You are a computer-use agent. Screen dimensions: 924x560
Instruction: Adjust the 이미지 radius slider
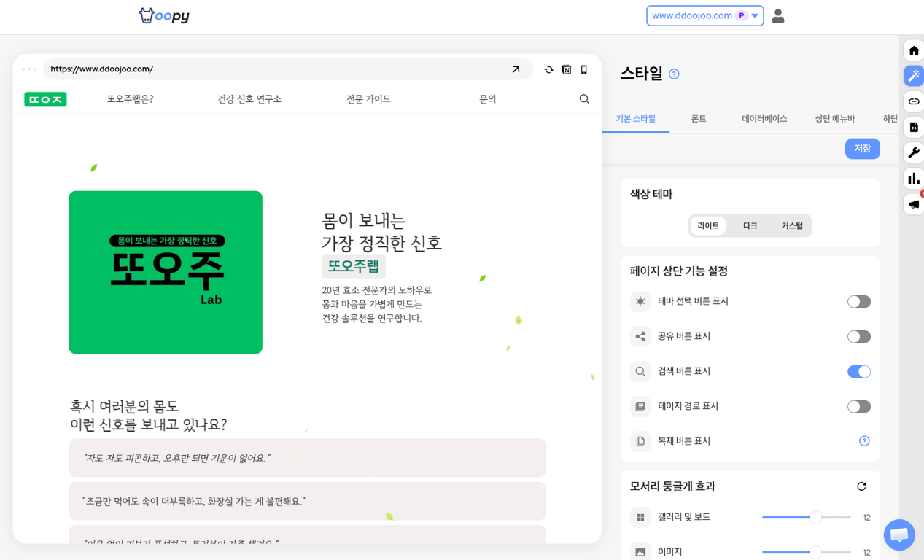tap(807, 552)
